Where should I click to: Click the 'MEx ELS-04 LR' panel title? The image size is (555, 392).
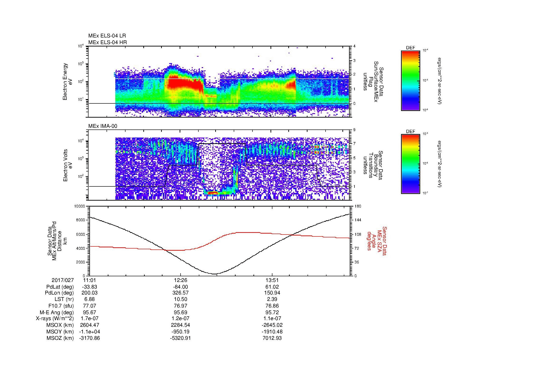pos(107,36)
